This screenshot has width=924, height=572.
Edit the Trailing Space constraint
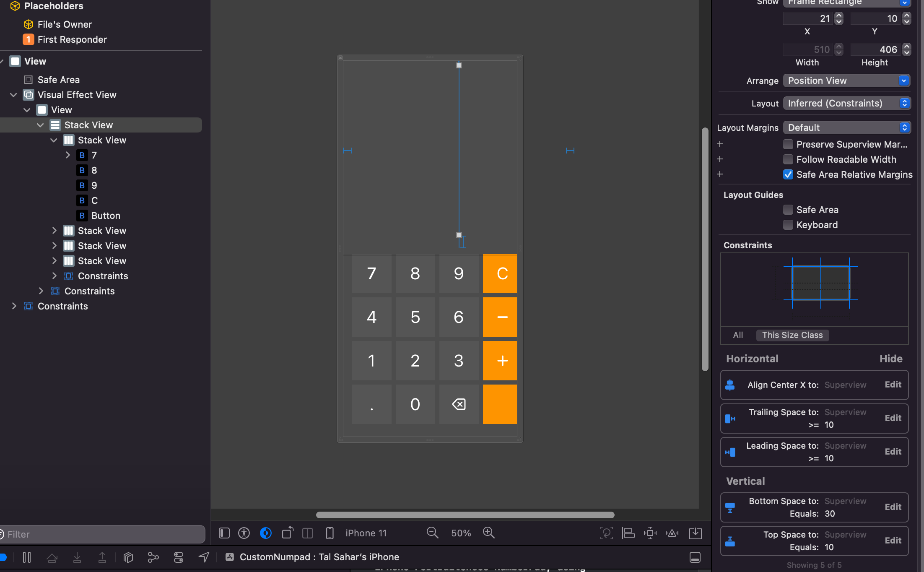coord(893,418)
